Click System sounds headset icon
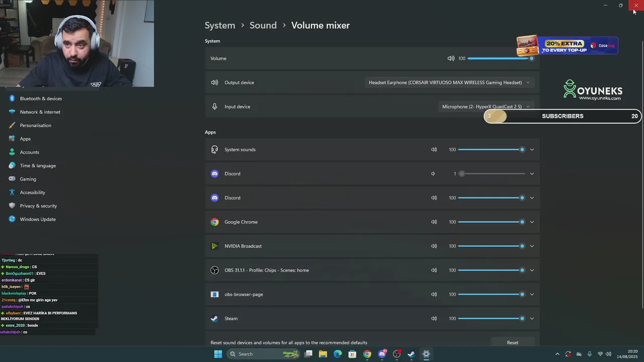This screenshot has height=362, width=644. point(215,149)
